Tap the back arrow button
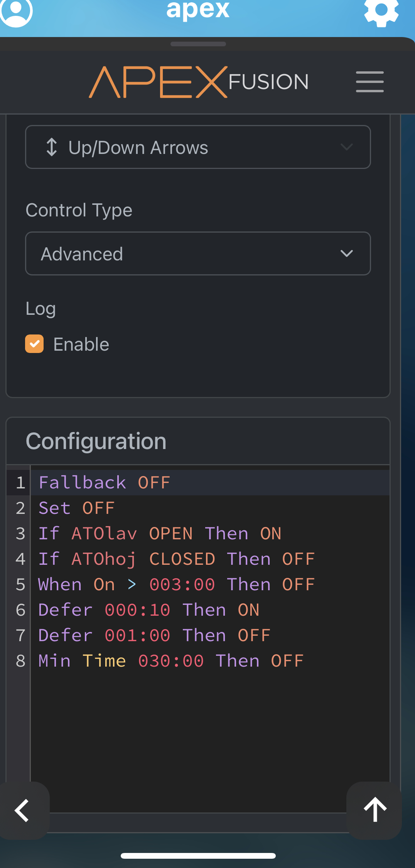 coord(22,810)
